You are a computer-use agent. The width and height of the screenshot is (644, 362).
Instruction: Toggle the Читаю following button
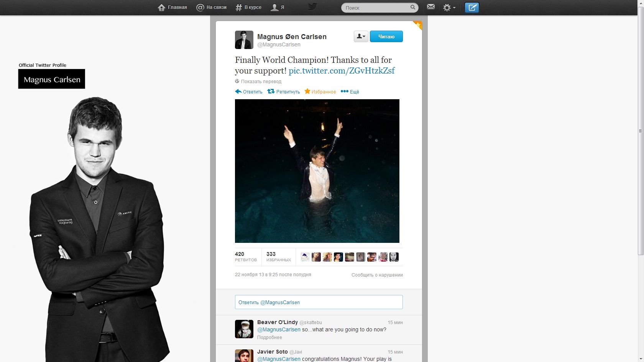point(386,36)
